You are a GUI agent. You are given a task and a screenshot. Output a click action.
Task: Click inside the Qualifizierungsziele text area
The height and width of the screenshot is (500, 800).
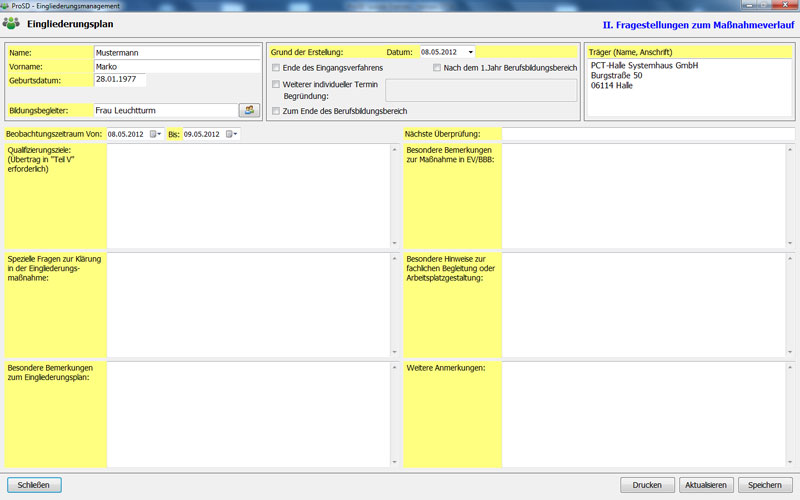coord(248,195)
